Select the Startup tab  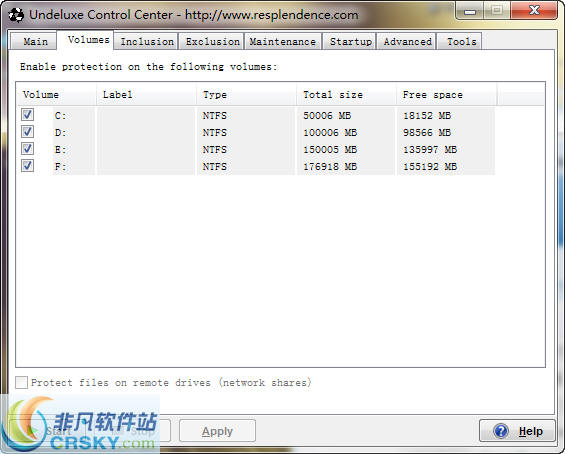click(x=350, y=41)
